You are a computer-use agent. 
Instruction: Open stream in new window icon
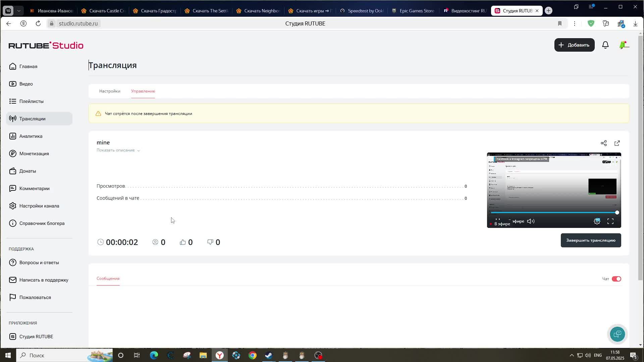[x=617, y=143]
